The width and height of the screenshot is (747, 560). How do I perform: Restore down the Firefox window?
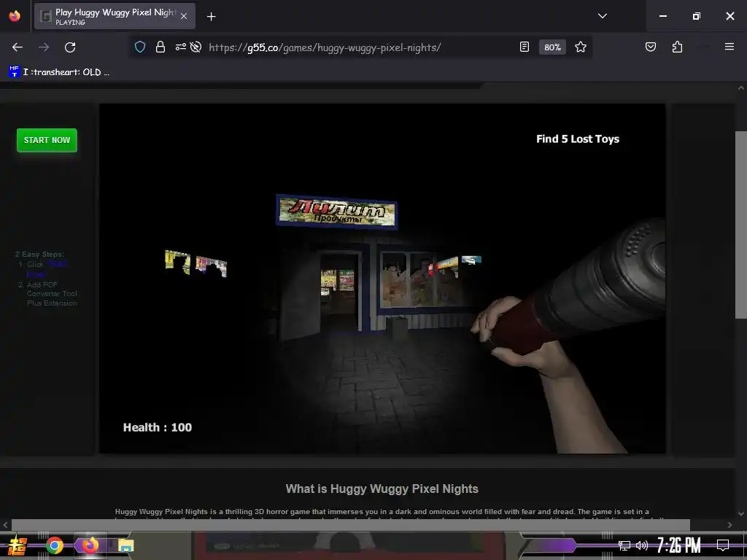click(x=697, y=16)
